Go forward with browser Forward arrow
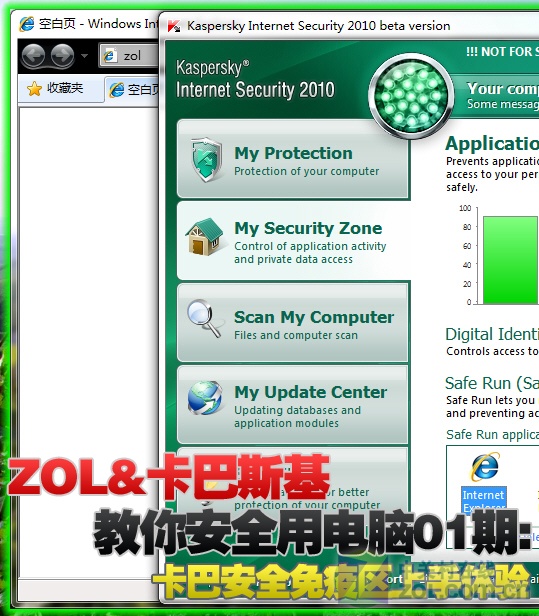This screenshot has width=539, height=616. [x=62, y=55]
